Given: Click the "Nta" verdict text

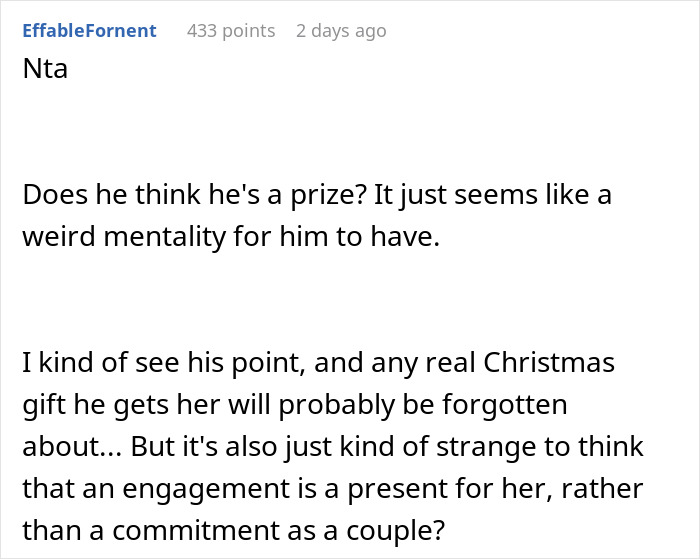Looking at the screenshot, I should tap(45, 71).
